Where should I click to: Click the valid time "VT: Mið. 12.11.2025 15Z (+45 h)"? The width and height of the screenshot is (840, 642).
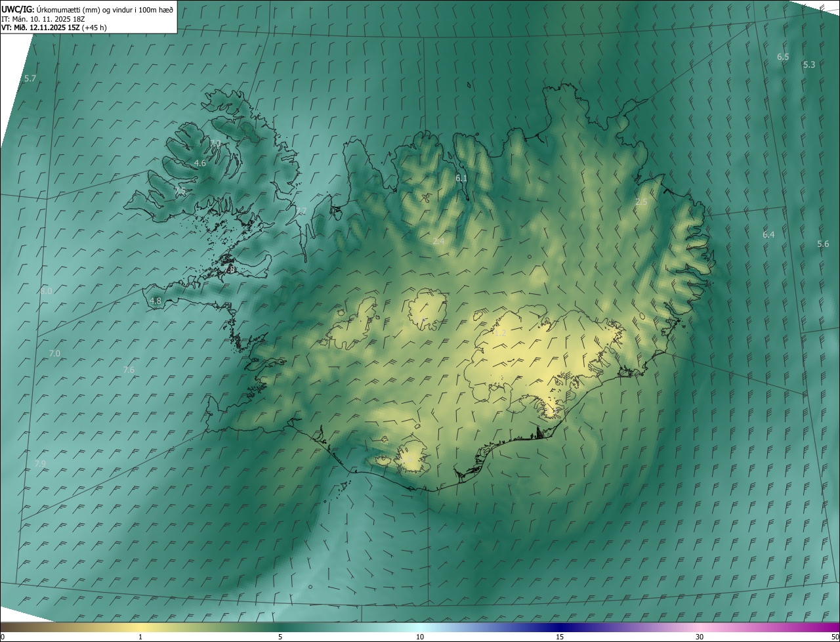54,28
